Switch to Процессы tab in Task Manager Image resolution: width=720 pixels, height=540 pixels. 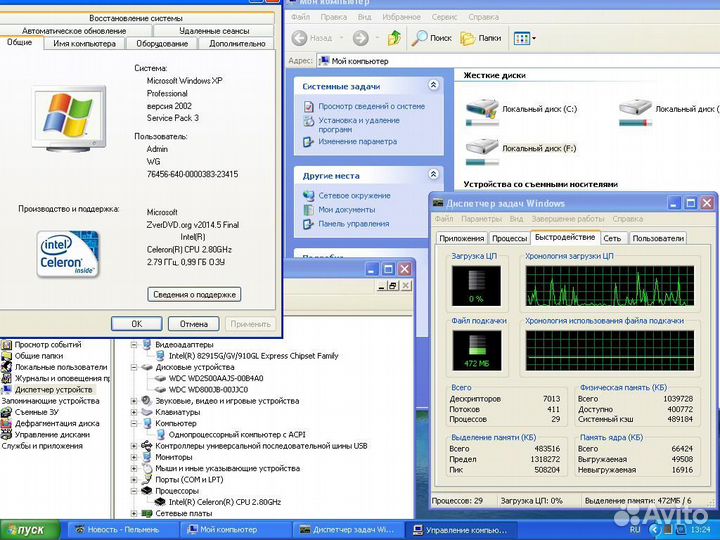point(509,238)
